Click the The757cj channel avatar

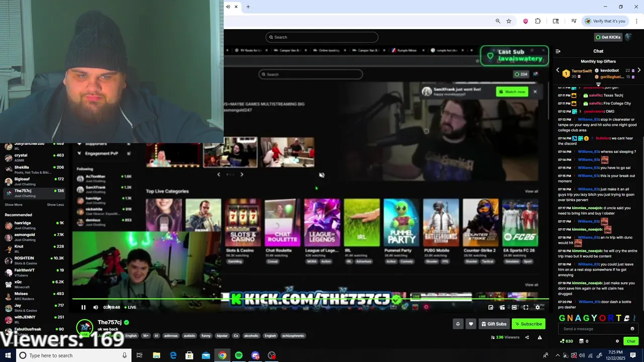click(x=85, y=328)
